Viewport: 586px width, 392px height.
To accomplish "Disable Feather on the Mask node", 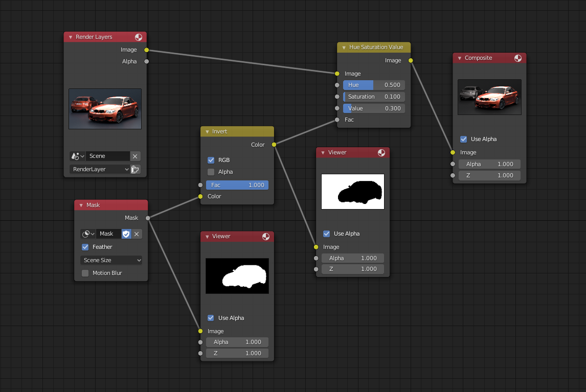I will pyautogui.click(x=84, y=247).
